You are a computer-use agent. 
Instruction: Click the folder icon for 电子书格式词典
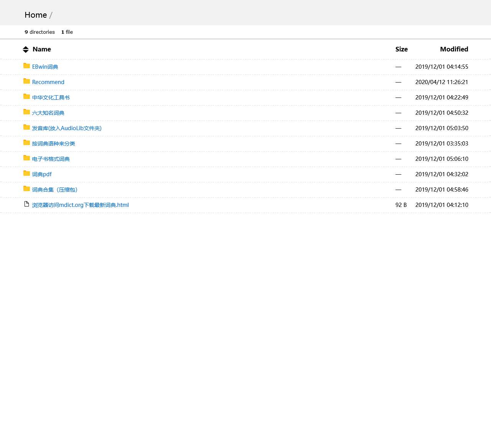click(26, 158)
